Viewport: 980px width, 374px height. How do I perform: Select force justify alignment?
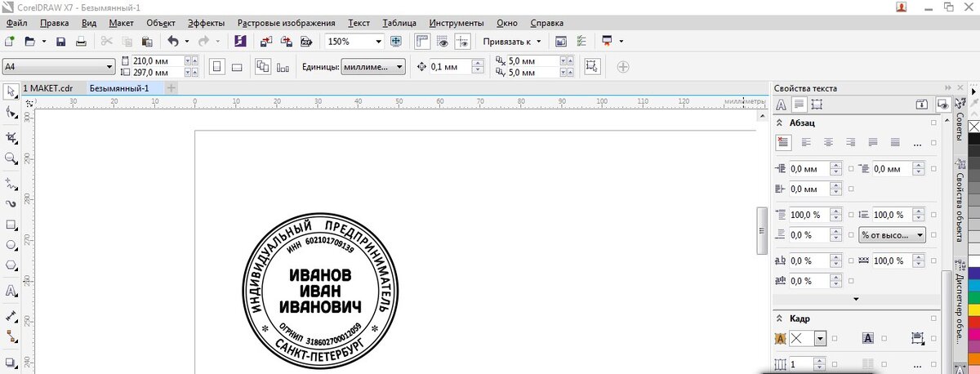tap(895, 142)
